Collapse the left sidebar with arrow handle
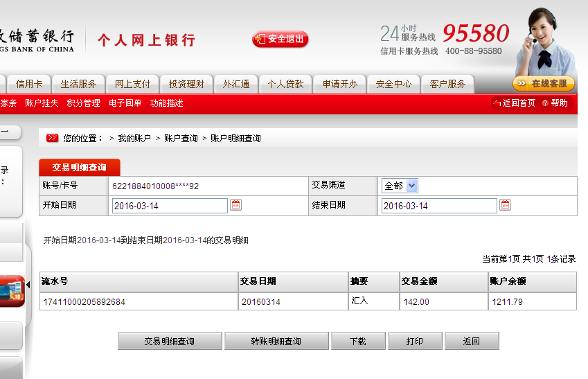 point(28,285)
